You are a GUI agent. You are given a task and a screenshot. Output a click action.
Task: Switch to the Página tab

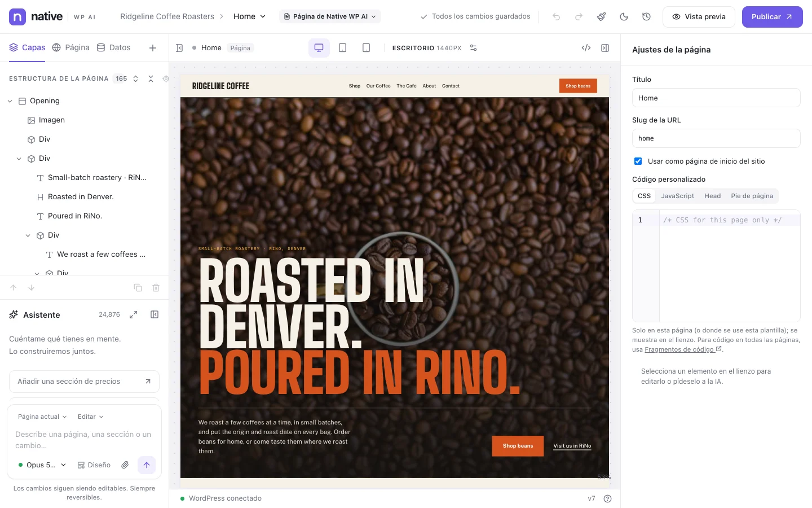pyautogui.click(x=71, y=48)
